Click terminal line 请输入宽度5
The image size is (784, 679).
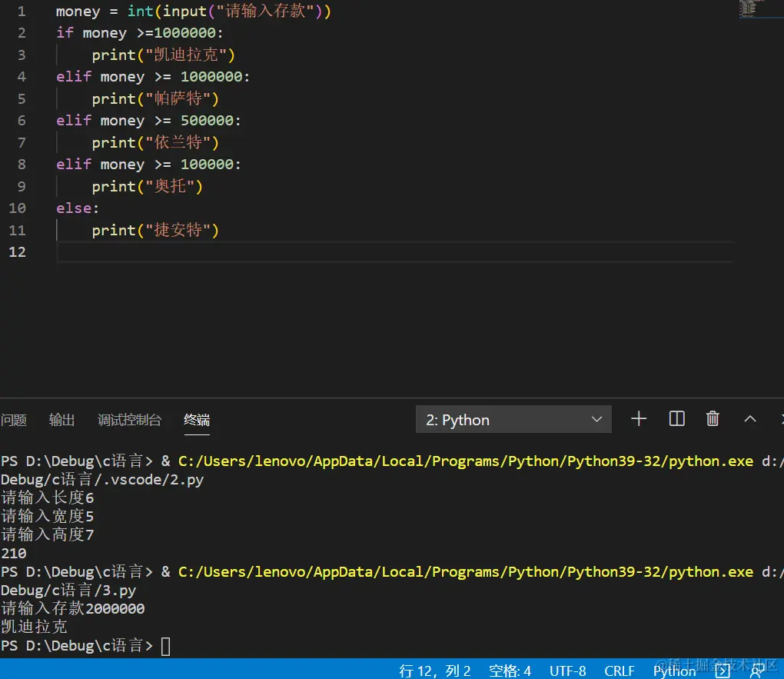(x=48, y=517)
